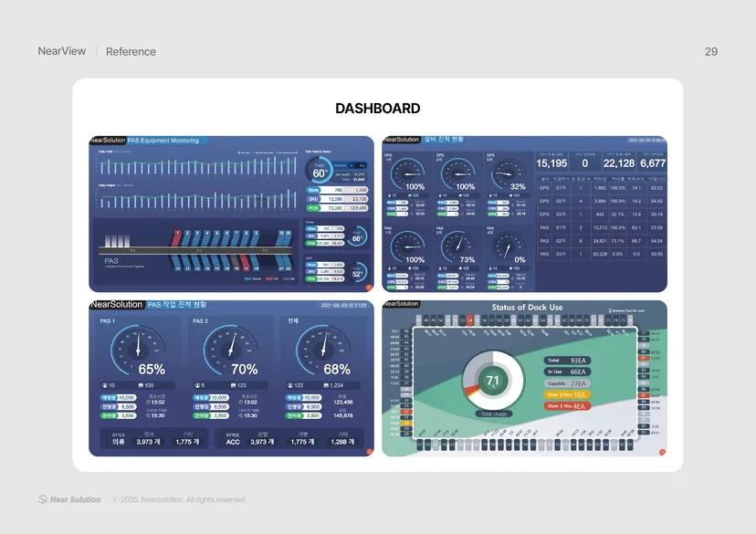Image resolution: width=756 pixels, height=534 pixels.
Task: Click the table row PAS 02차 with 73.1%
Action: click(601, 240)
